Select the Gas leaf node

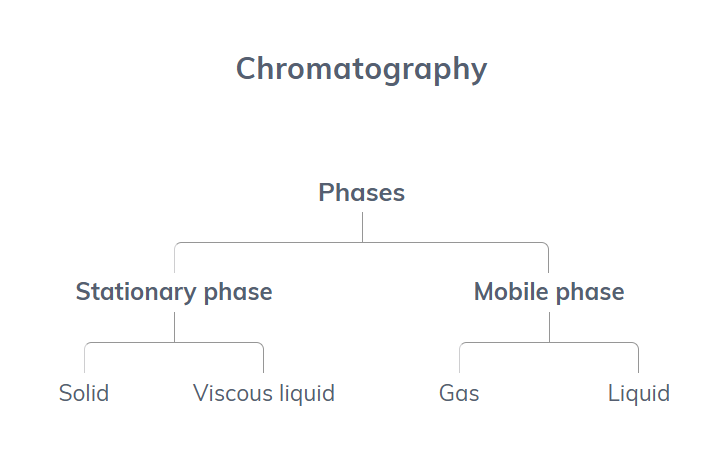tap(459, 393)
